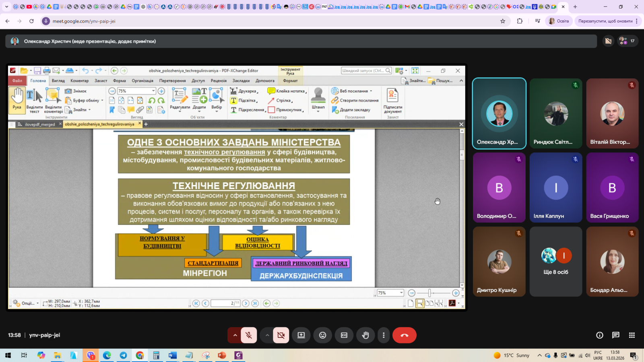The height and width of the screenshot is (362, 644).
Task: Open the activities grid icon
Action: tap(632, 335)
